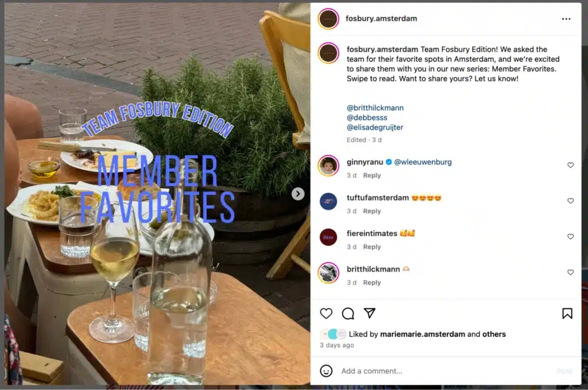Reply to ginnyranu's comment
The height and width of the screenshot is (390, 588).
(x=372, y=175)
